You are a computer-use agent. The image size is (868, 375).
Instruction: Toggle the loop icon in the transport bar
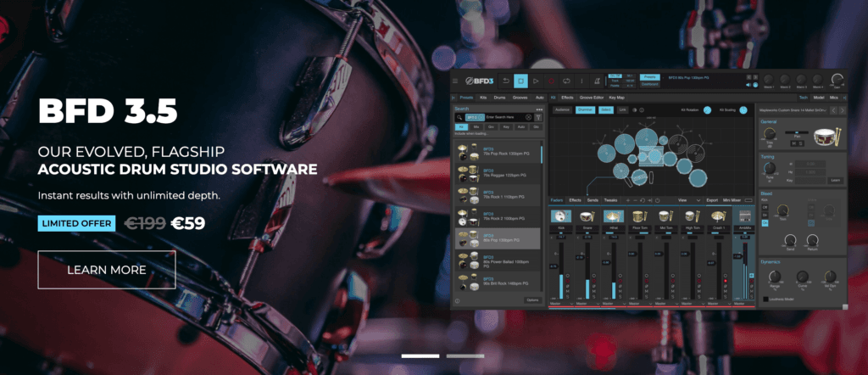[x=566, y=81]
